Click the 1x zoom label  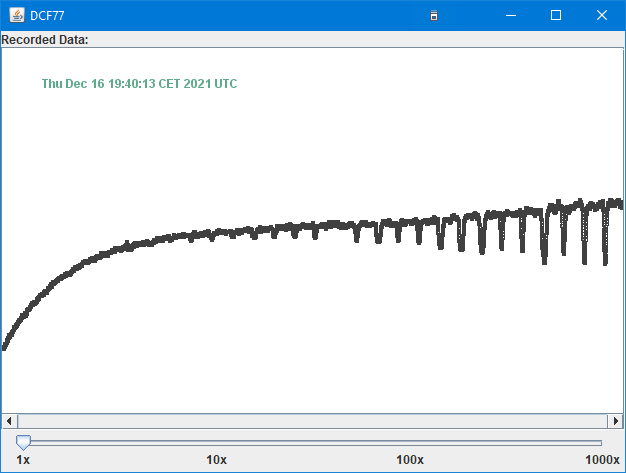(x=23, y=460)
